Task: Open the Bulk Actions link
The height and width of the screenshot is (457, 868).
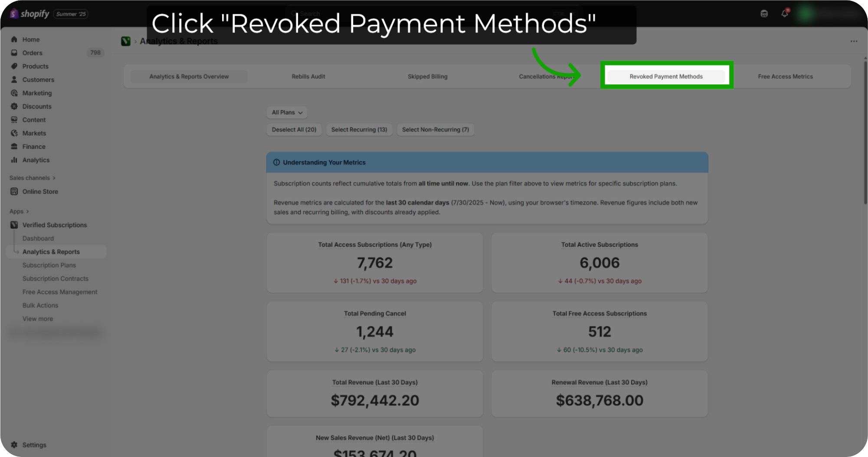Action: 40,306
